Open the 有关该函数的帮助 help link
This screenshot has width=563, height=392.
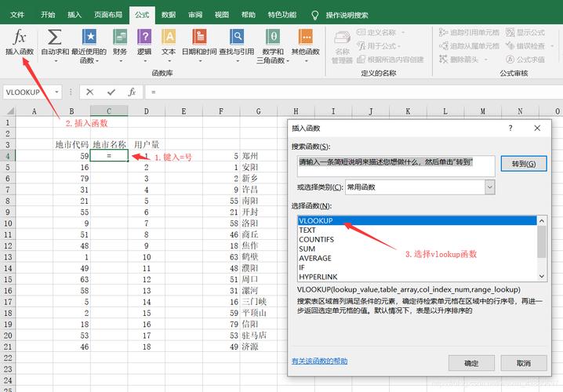pos(320,361)
